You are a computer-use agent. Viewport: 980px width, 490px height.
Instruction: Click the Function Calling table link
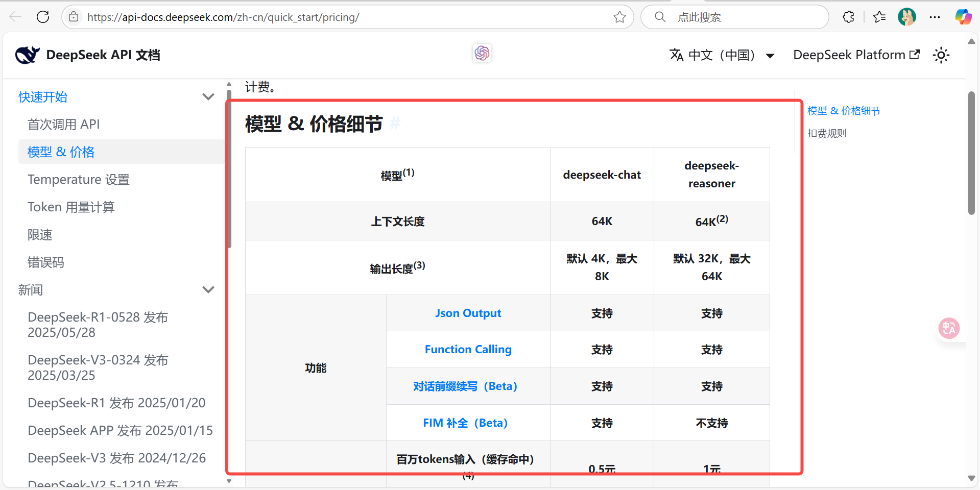coord(468,349)
